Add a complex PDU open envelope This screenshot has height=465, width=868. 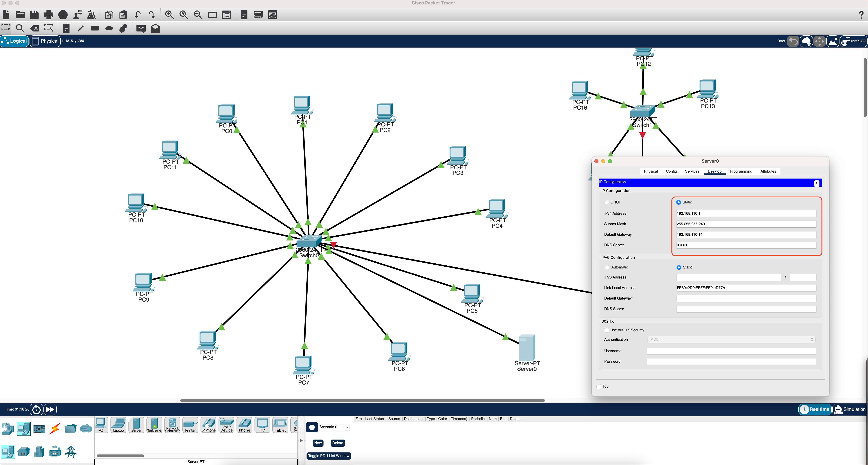(155, 28)
